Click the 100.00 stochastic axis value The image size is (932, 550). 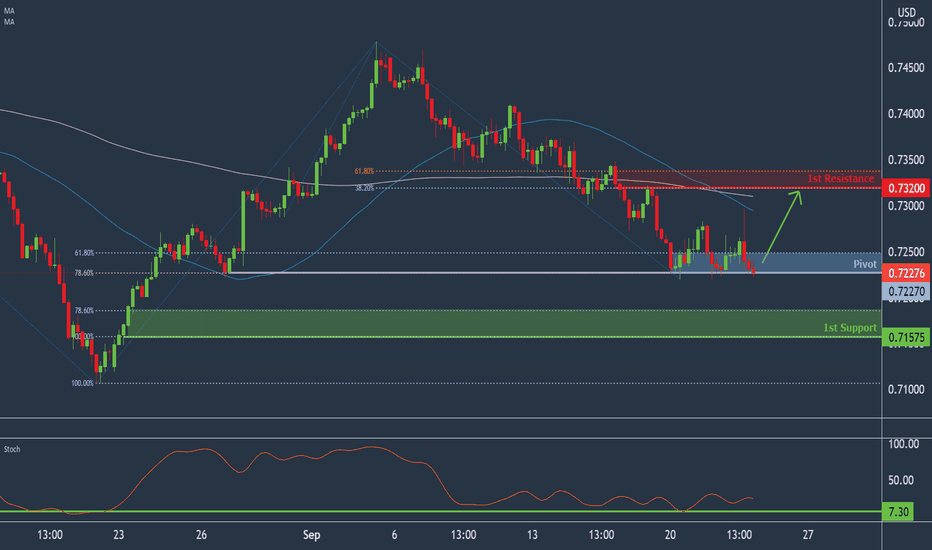pos(903,444)
